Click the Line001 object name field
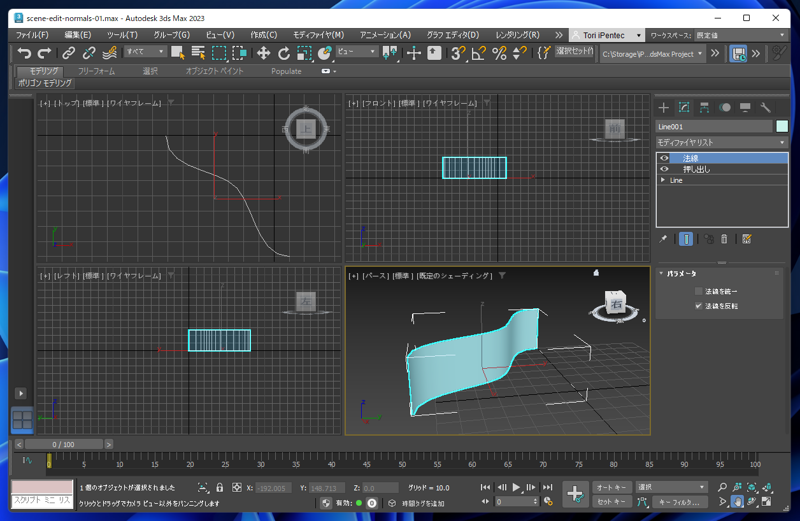The image size is (800, 521). [713, 127]
